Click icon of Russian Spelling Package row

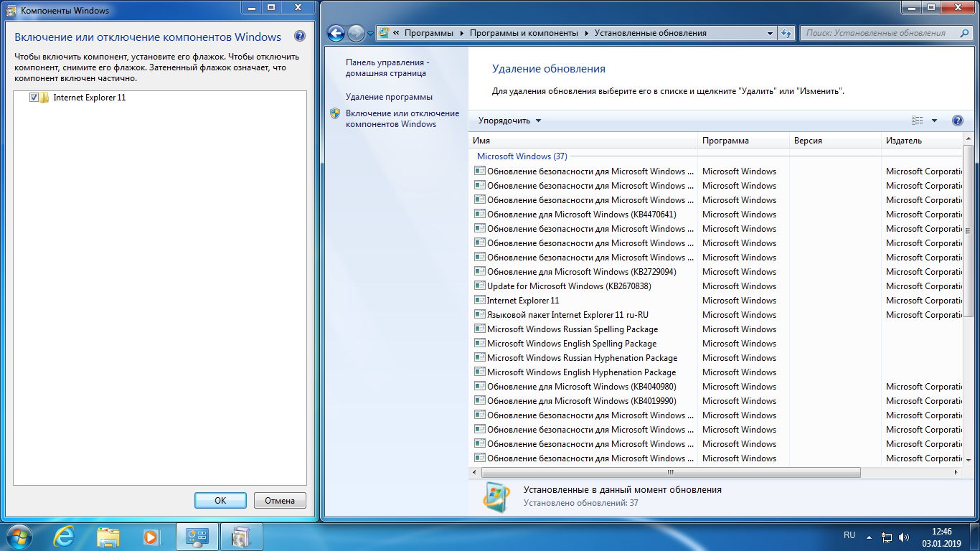480,329
